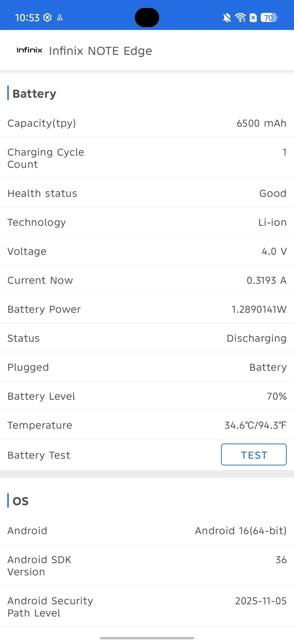This screenshot has height=644, width=294.
Task: Tap the Capacity(tpy) row
Action: (147, 123)
